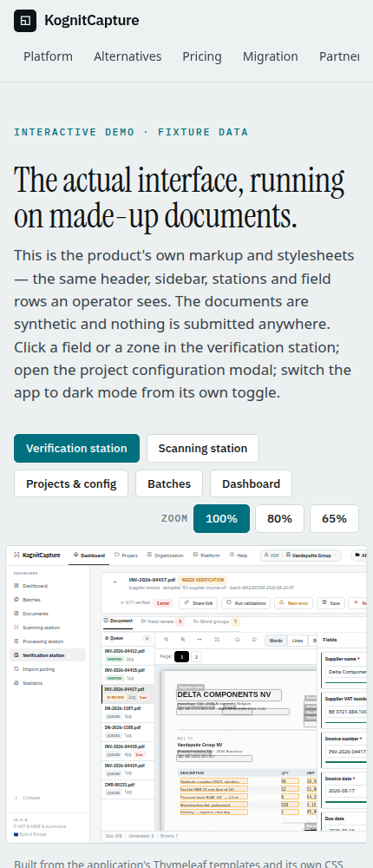This screenshot has width=373, height=868.
Task: Open Documents in the demo sidebar
Action: (x=48, y=614)
